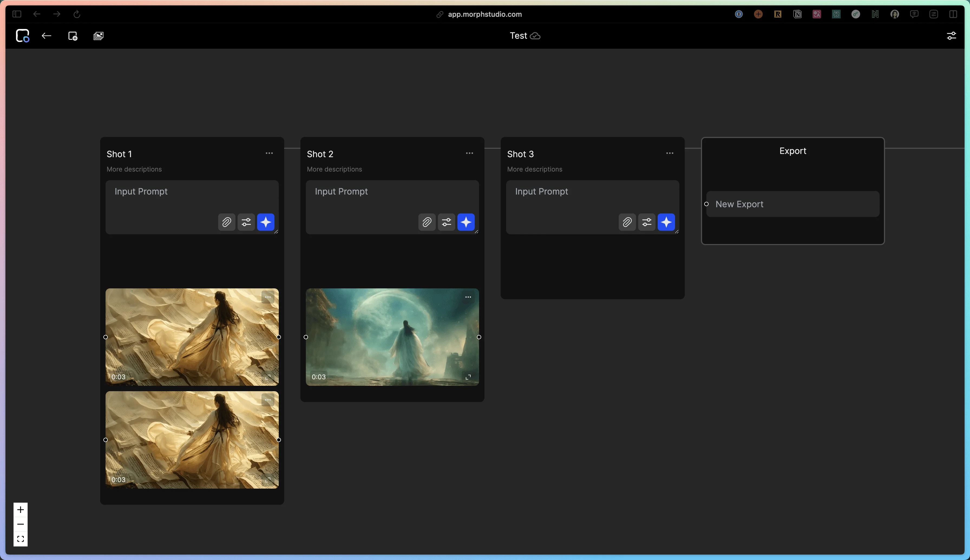Fit the canvas to view with the frame icon
This screenshot has height=560, width=970.
(x=20, y=539)
